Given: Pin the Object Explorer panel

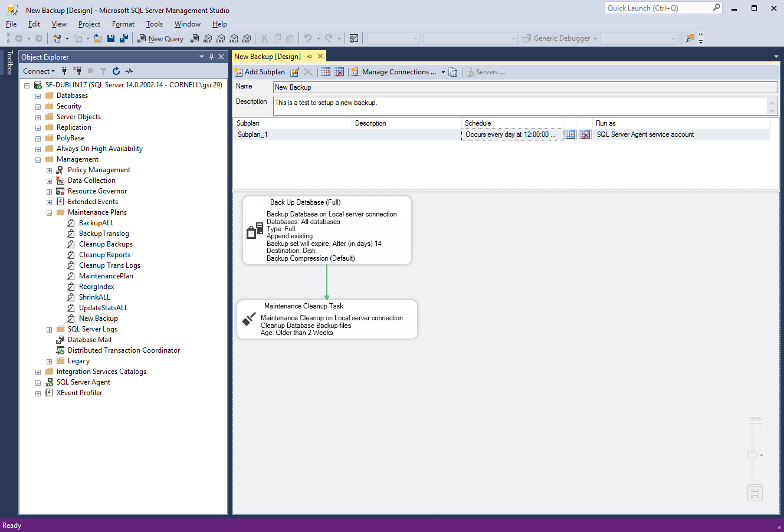Looking at the screenshot, I should click(x=212, y=57).
